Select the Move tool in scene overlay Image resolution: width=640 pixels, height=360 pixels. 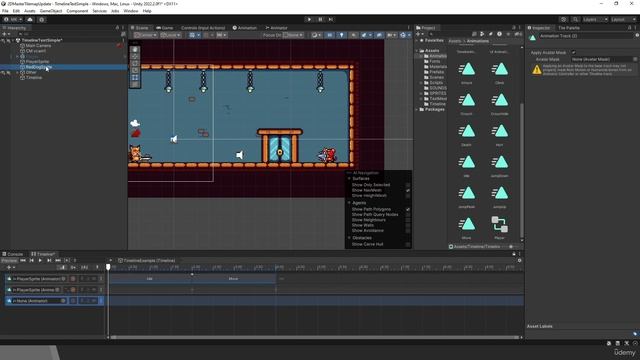(x=135, y=56)
